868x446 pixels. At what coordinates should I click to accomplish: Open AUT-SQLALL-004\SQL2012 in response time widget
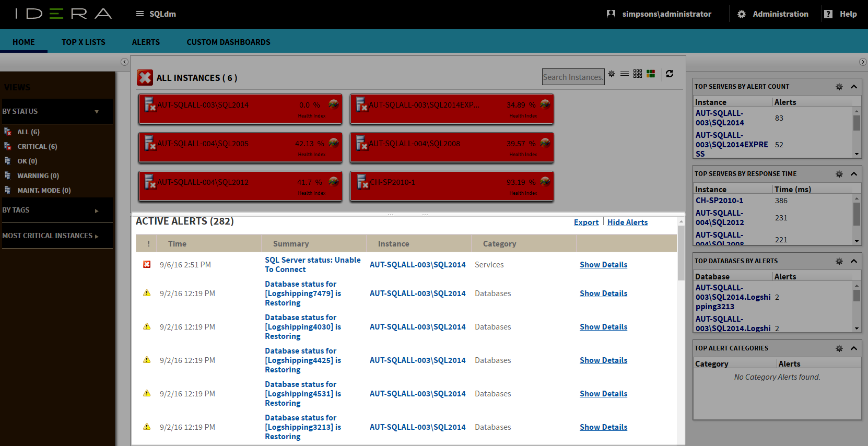pyautogui.click(x=720, y=218)
